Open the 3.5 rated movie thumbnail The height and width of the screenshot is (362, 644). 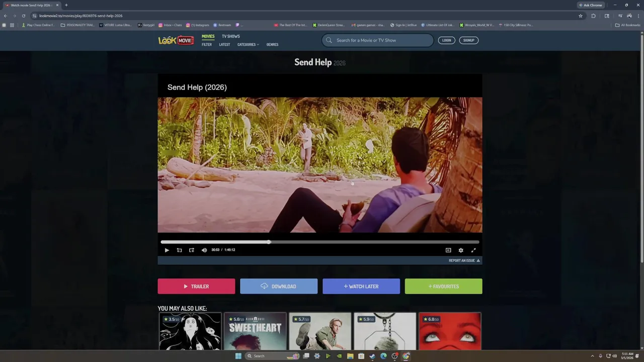coord(190,331)
